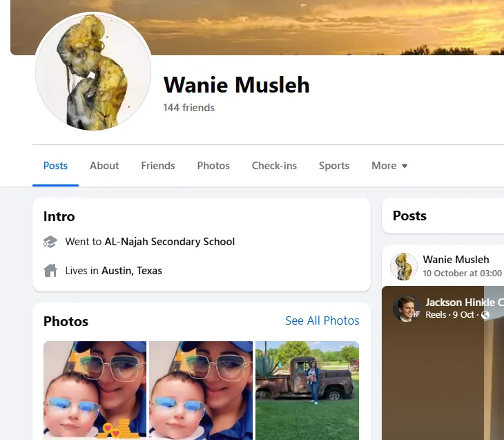Go to the Photos tab
Screen dimensions: 504x440
tap(213, 166)
